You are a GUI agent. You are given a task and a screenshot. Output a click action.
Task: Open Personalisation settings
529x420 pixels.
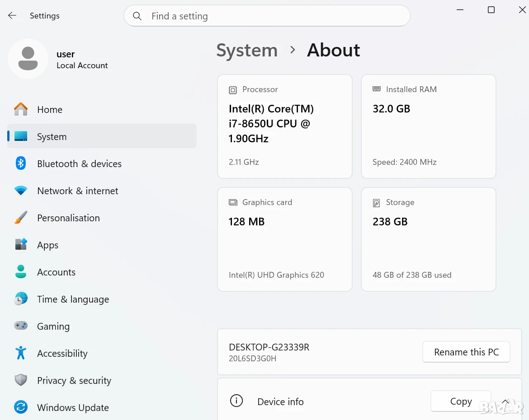[102, 218]
